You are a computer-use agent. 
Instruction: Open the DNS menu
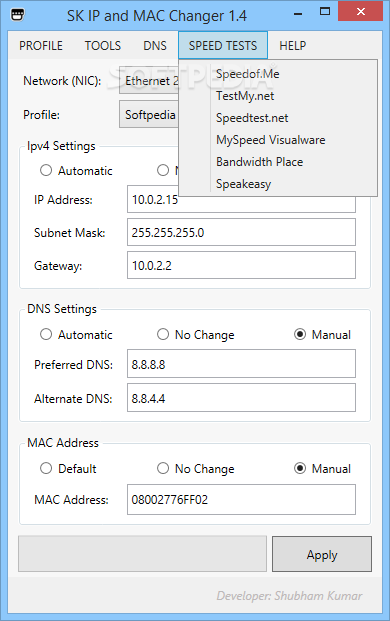tap(155, 46)
